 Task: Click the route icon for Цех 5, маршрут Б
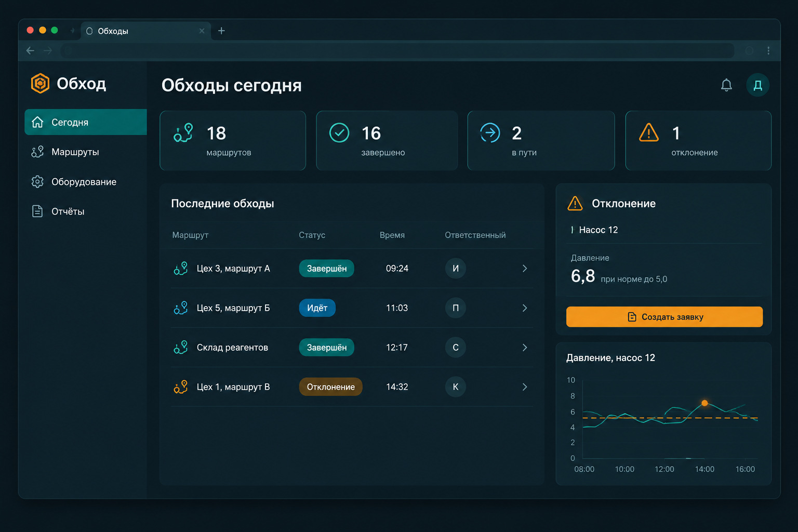181,308
